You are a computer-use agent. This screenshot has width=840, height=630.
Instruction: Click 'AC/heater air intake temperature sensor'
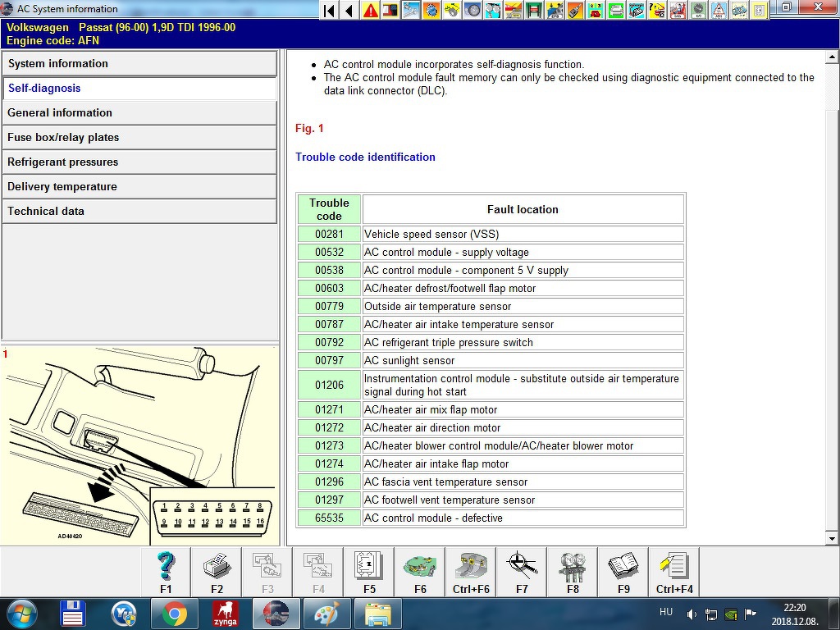click(x=523, y=324)
